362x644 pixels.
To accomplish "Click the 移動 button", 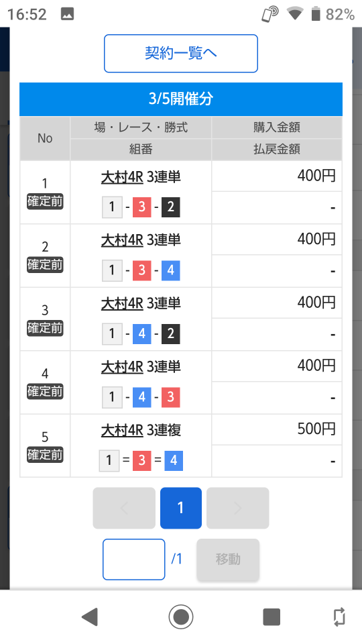I will pos(228,559).
